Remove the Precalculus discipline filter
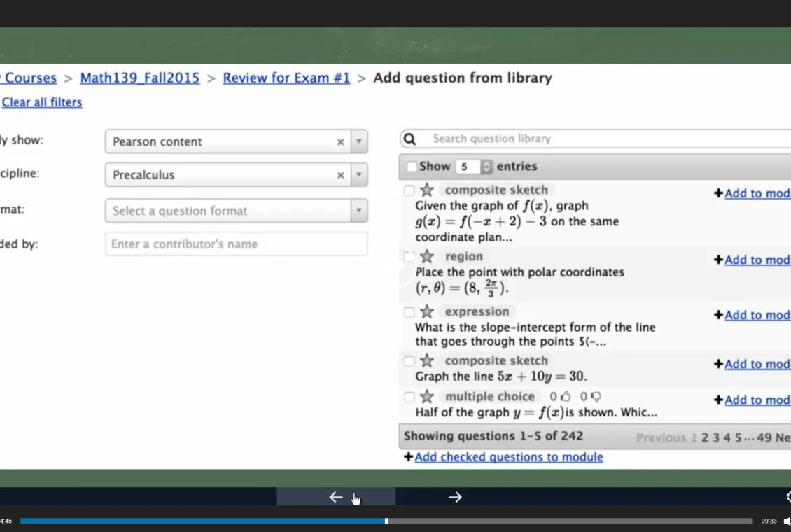Viewport: 791px width, 532px height. coord(340,175)
